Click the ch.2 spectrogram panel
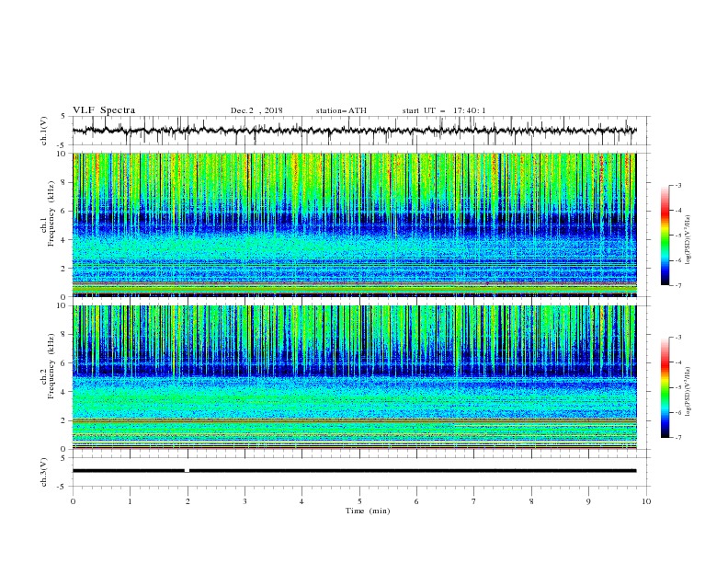Viewport: 728px width, 563px height. click(x=354, y=377)
